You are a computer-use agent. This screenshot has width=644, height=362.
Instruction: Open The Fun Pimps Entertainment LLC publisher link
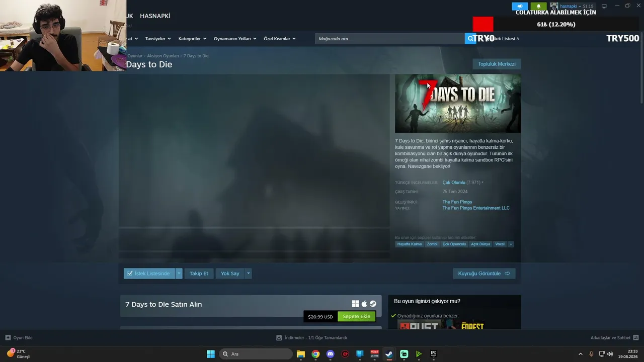(476, 208)
